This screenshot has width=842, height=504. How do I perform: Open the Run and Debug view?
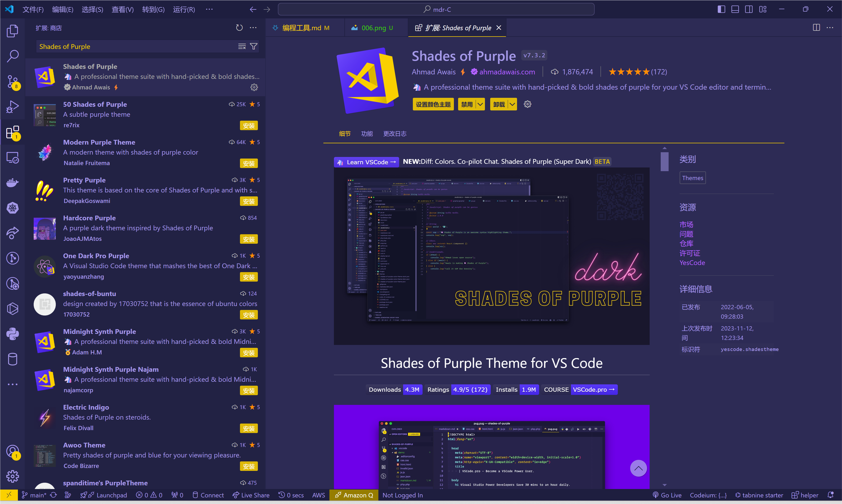[x=13, y=107]
